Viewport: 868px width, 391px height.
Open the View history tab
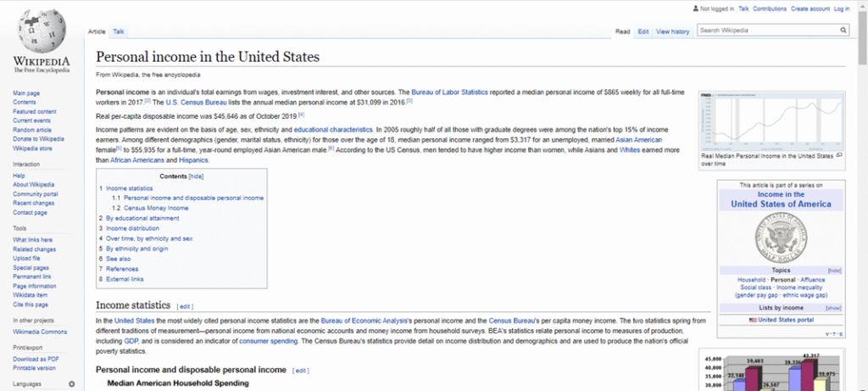[672, 31]
